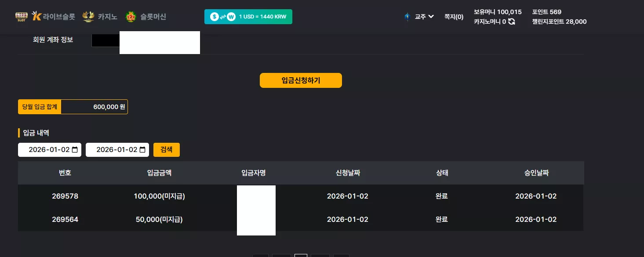Click the 입금신청하기 button
Image resolution: width=644 pixels, height=257 pixels.
[x=301, y=80]
